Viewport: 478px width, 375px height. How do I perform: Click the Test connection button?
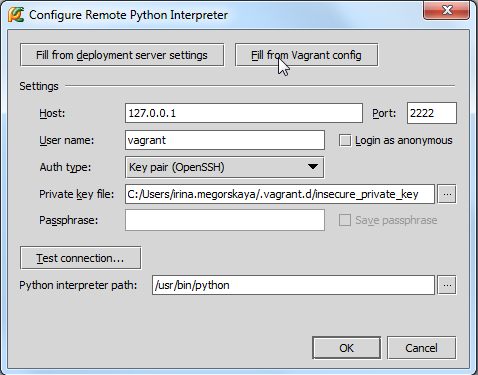[x=80, y=258]
